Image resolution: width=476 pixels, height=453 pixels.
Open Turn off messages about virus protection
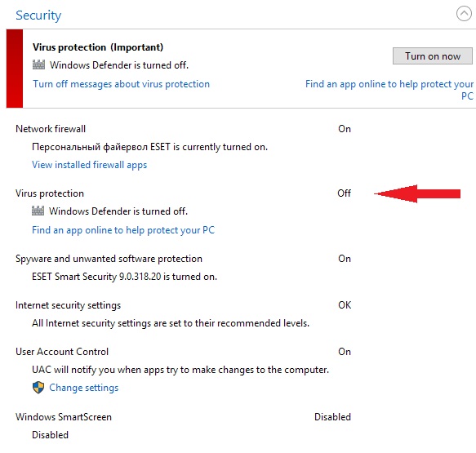click(x=121, y=84)
